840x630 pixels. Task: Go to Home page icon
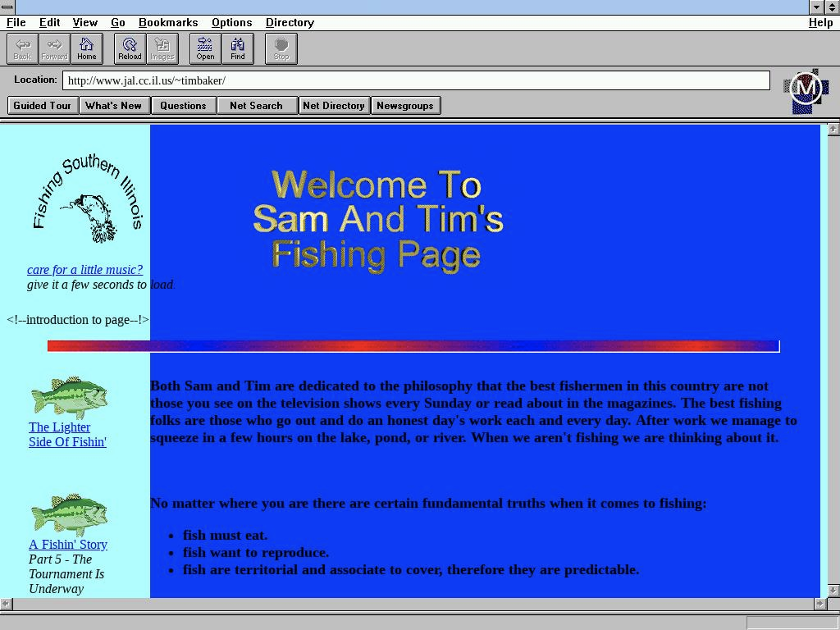pyautogui.click(x=86, y=48)
